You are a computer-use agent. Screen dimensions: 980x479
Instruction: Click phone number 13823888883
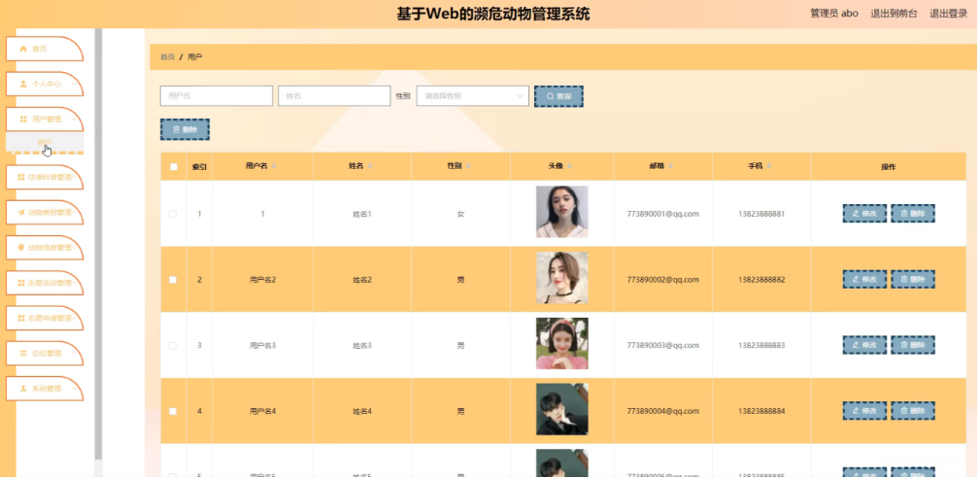pyautogui.click(x=761, y=345)
